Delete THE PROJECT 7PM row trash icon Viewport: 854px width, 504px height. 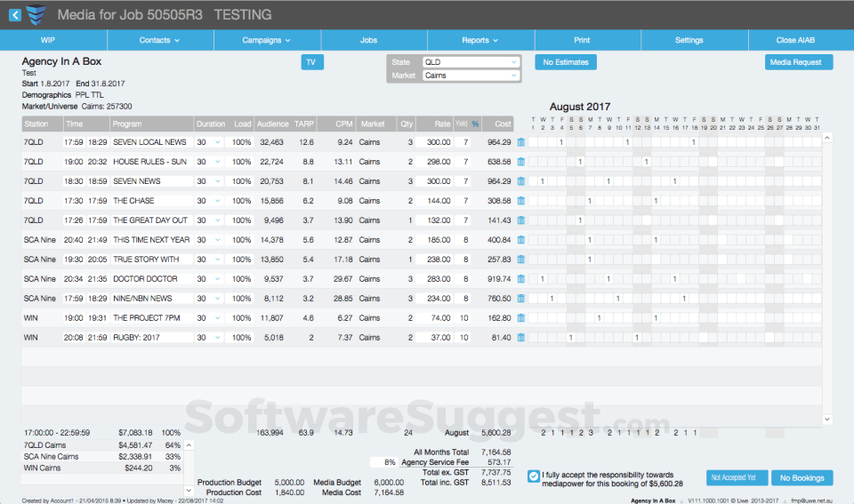pos(521,318)
